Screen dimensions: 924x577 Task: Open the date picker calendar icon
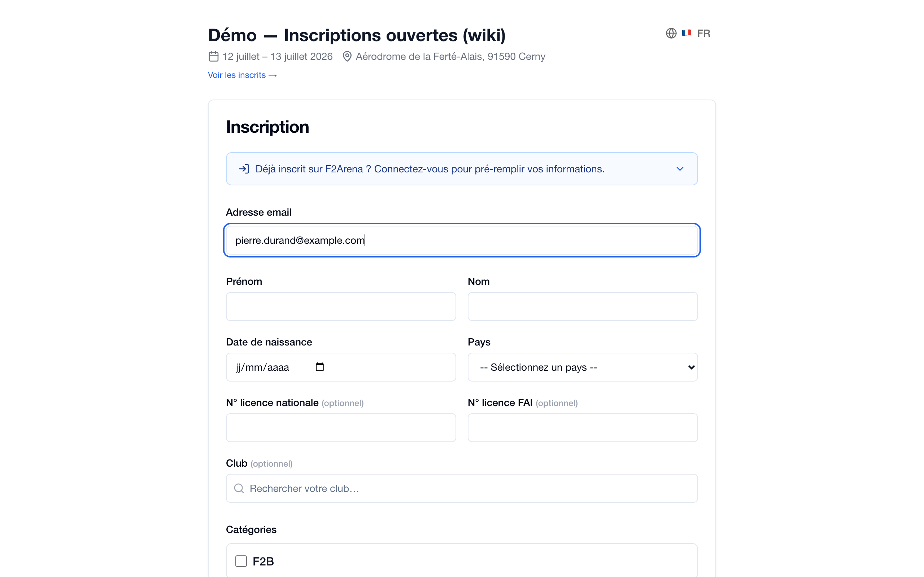point(319,367)
